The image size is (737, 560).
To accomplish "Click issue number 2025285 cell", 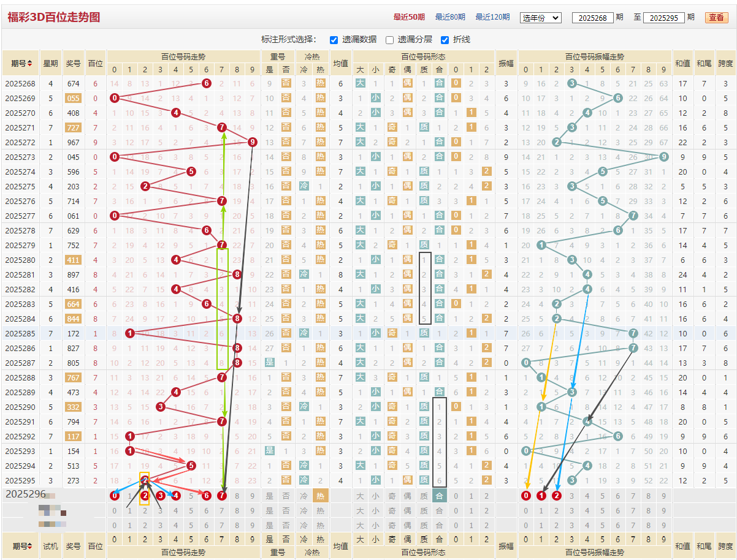I will tap(20, 333).
